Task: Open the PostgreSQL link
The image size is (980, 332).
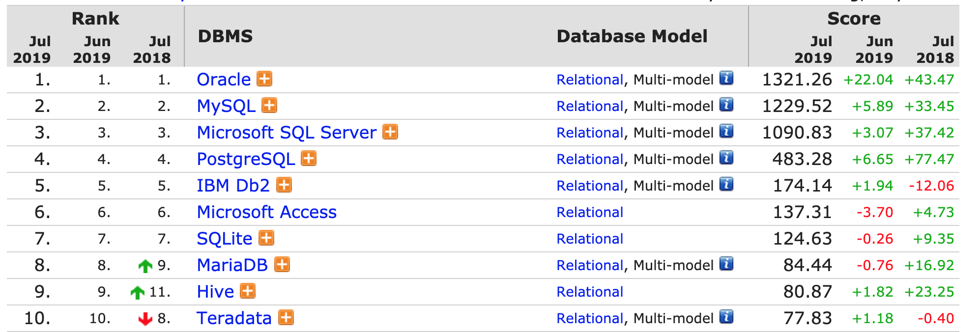Action: tap(246, 159)
